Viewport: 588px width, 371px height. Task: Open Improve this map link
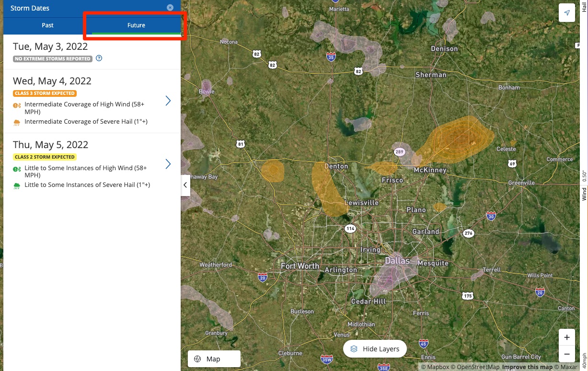[527, 367]
